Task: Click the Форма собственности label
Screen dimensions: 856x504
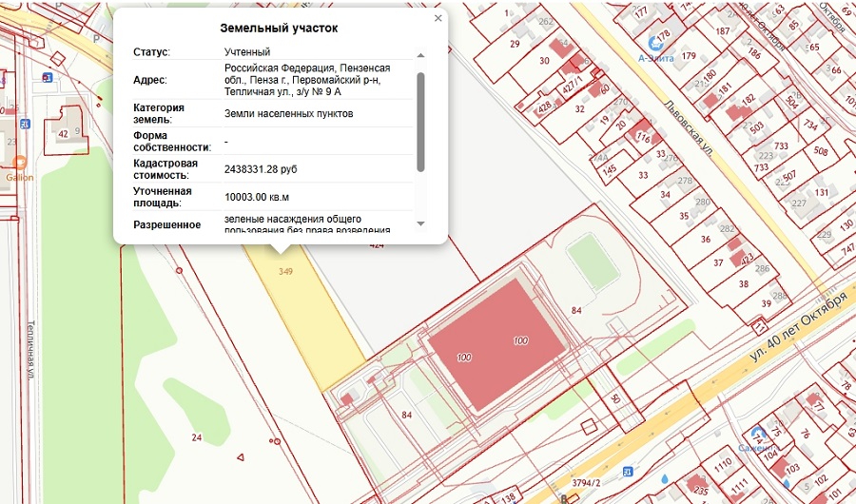Action: 172,142
